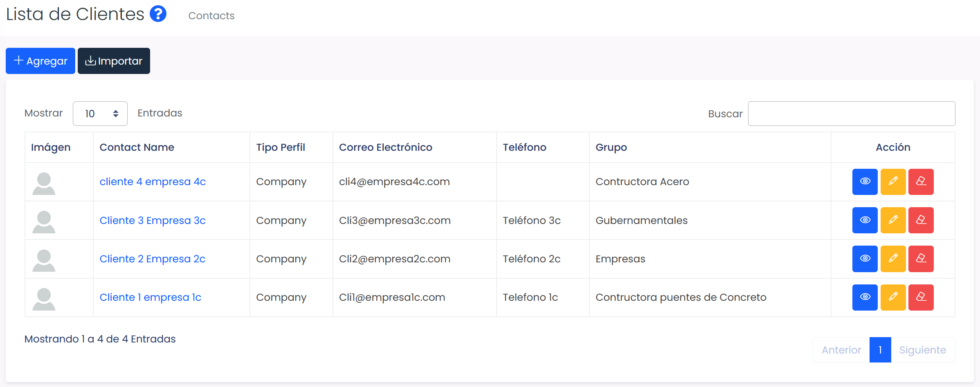Click view eye icon for Cliente 1 empresa 1c

tap(865, 297)
